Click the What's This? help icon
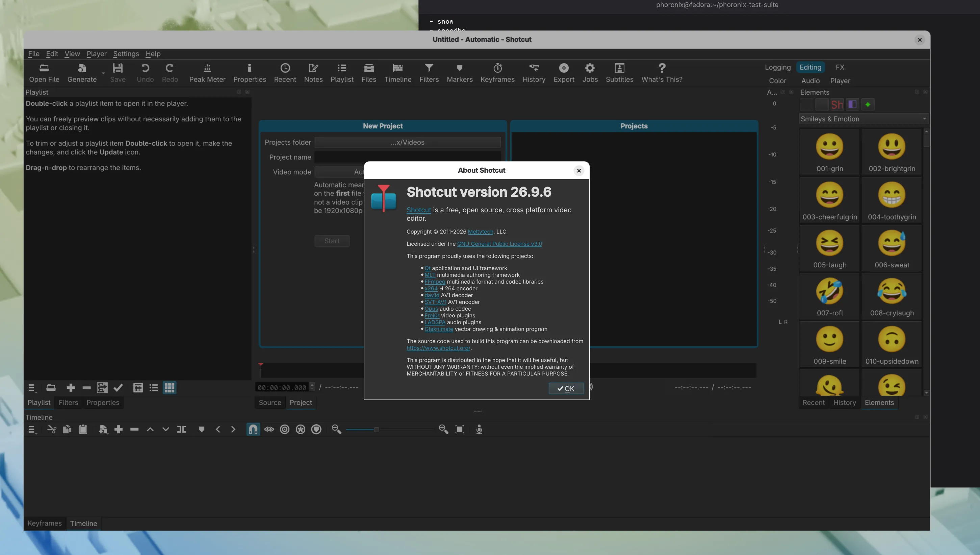This screenshot has width=980, height=555. pyautogui.click(x=662, y=73)
